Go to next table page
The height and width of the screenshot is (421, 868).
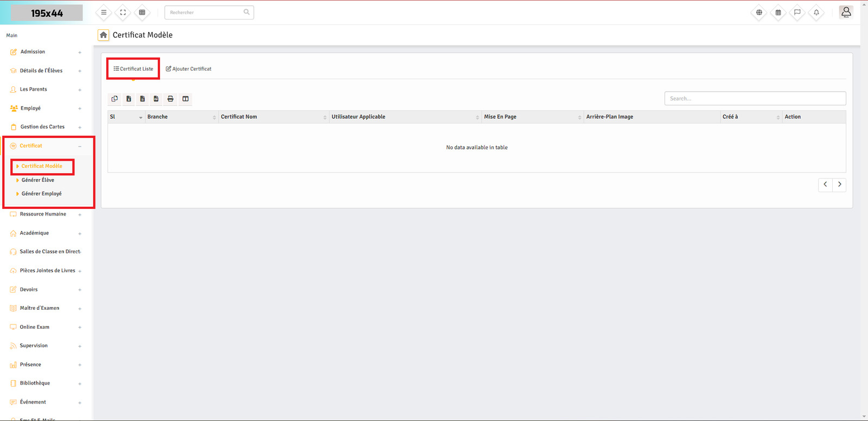pos(839,184)
